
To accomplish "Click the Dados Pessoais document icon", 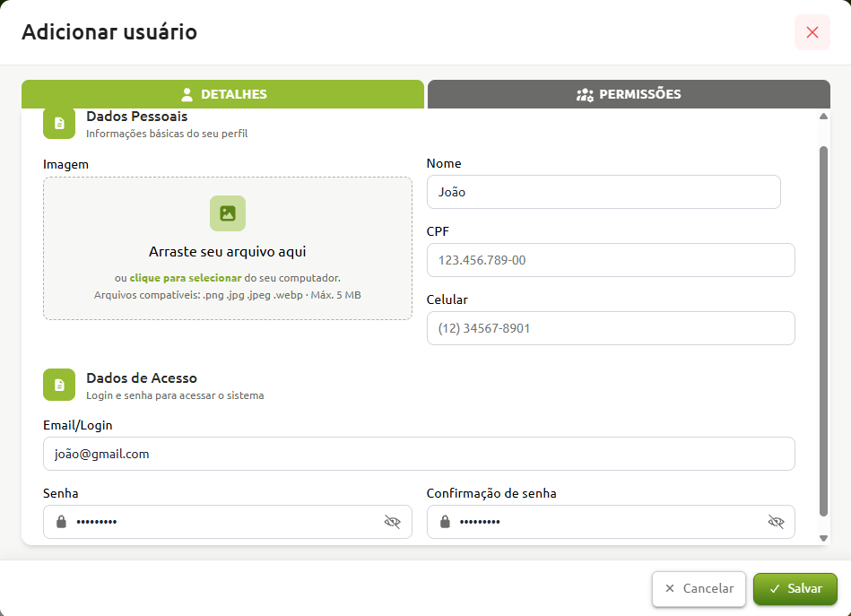I will [x=59, y=123].
